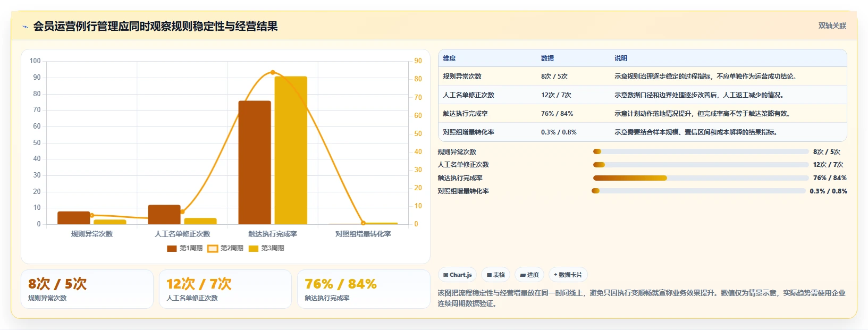Click the 数据 table column header
868x330 pixels.
(547, 58)
